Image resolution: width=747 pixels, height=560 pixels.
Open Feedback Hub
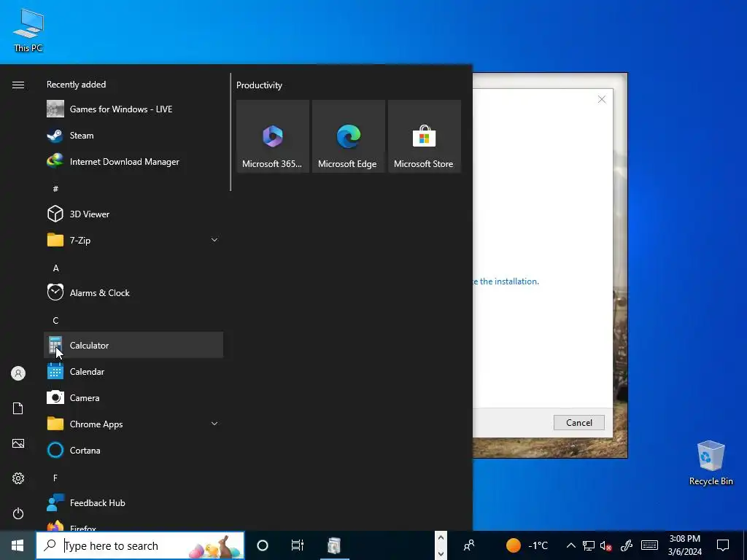click(x=133, y=502)
